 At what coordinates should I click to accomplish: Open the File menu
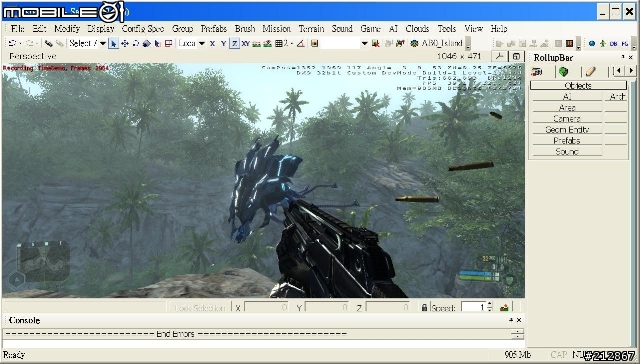click(x=18, y=29)
